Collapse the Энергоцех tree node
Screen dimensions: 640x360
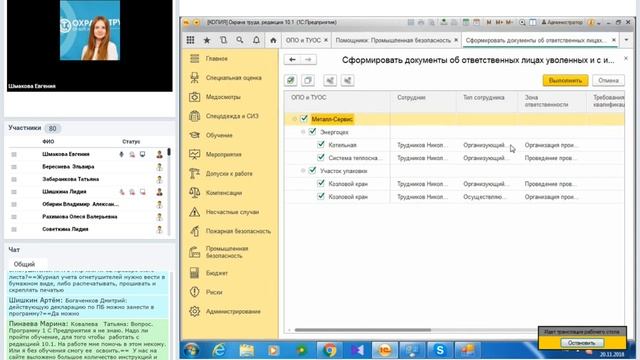tap(303, 132)
